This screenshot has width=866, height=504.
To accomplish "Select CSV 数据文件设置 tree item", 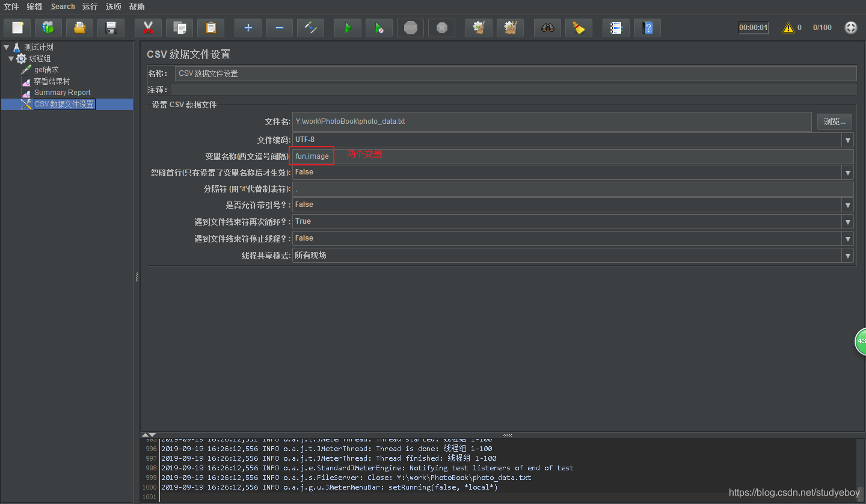I will pyautogui.click(x=64, y=104).
